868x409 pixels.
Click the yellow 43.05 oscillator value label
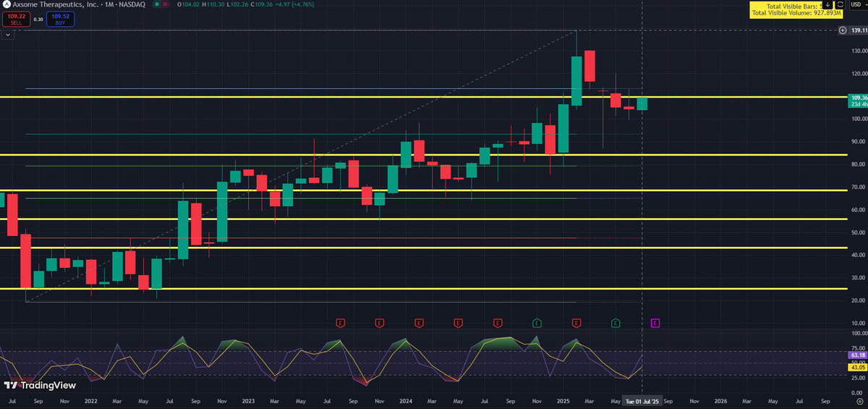coord(858,368)
